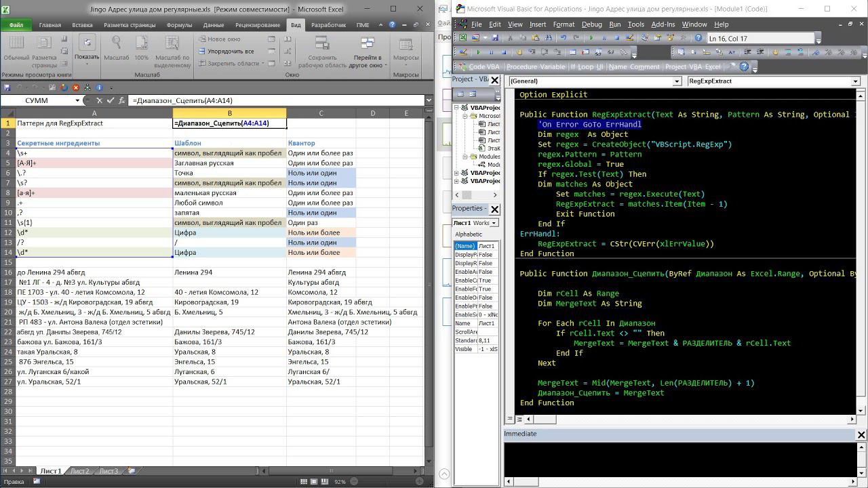Click the View Microsoft Excel icon
The height and width of the screenshot is (488, 868).
point(462,39)
